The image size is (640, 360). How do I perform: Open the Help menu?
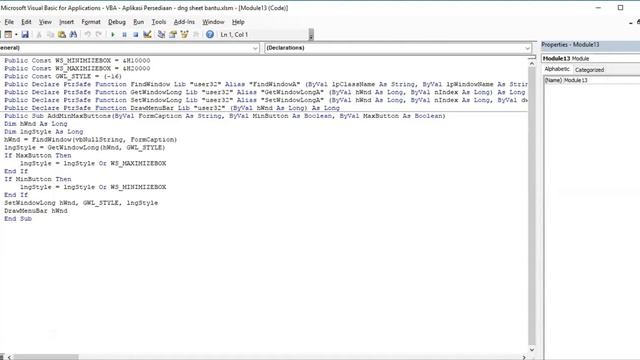click(238, 22)
